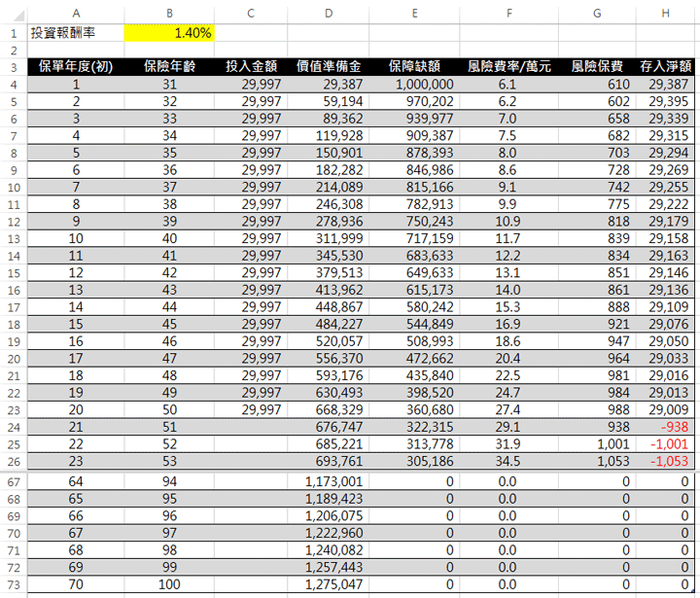Select the red -938 cell
Screen dimensions: 700x598
coord(665,428)
